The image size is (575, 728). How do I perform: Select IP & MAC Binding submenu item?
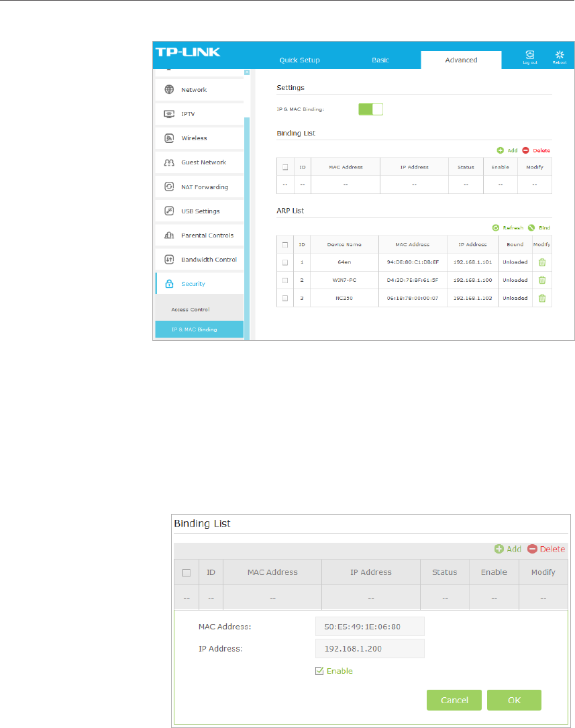(x=199, y=329)
